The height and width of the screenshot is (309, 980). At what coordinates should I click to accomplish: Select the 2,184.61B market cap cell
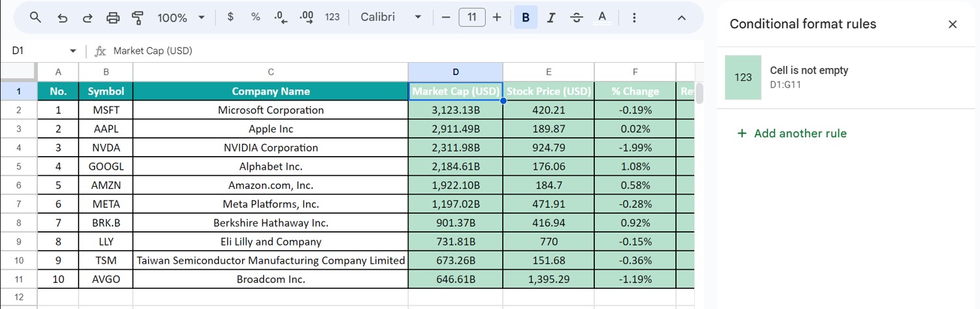coord(456,167)
